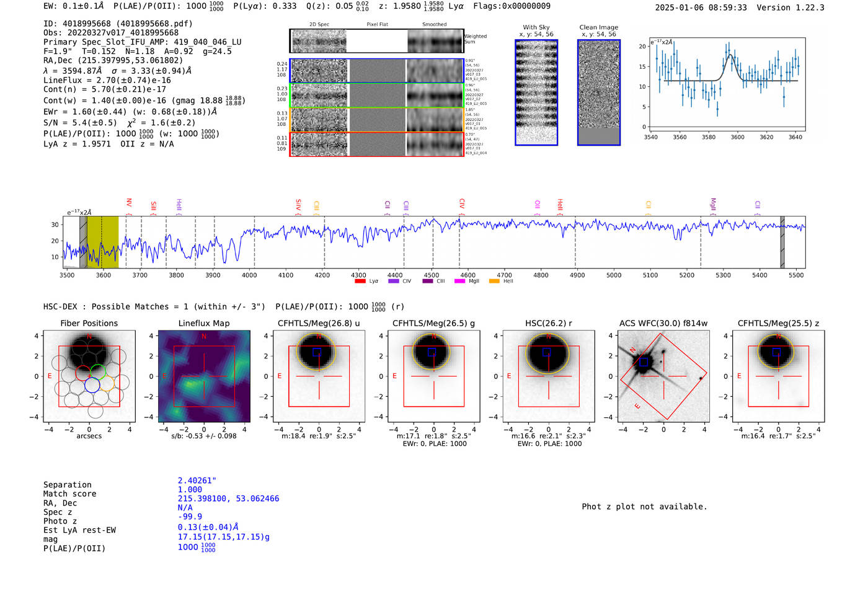Click the SiII line marker label
Image resolution: width=868 pixels, height=591 pixels.
pyautogui.click(x=154, y=205)
